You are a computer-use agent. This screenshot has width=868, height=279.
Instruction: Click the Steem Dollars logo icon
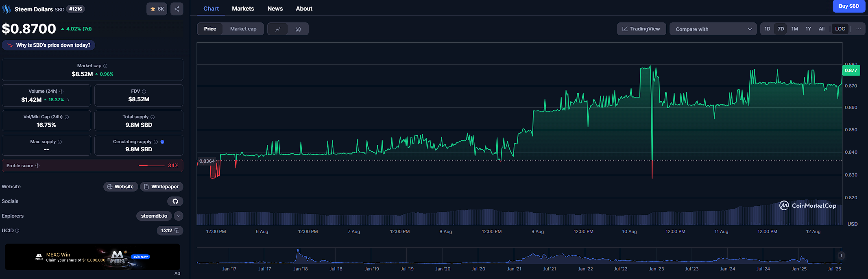pos(7,9)
